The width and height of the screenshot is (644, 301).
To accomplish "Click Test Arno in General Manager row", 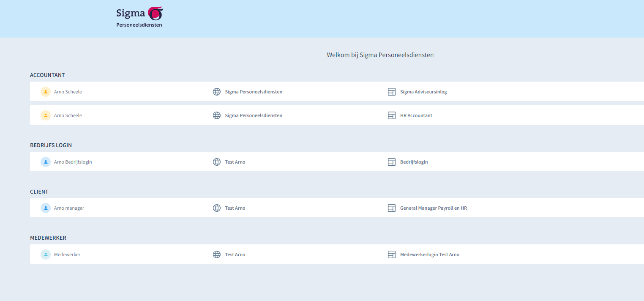I will click(x=235, y=208).
